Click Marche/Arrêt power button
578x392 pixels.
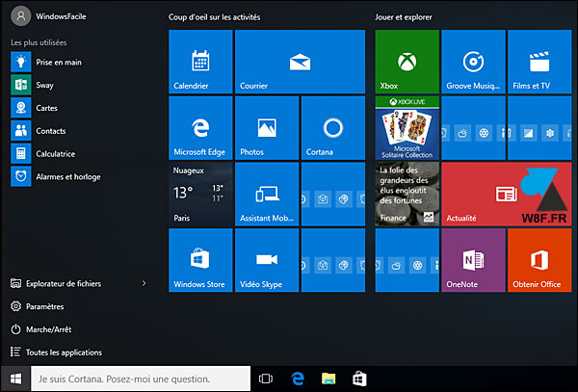40,329
